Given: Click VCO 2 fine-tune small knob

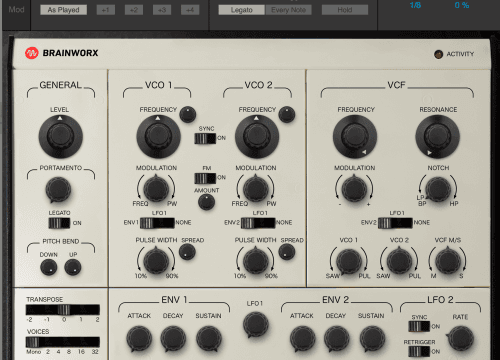Looking at the screenshot, I should [287, 114].
